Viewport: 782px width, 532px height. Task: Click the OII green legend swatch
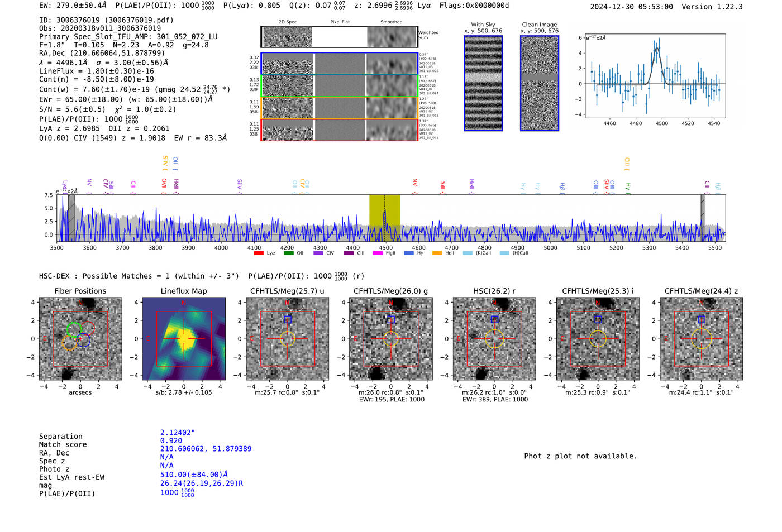pyautogui.click(x=288, y=253)
